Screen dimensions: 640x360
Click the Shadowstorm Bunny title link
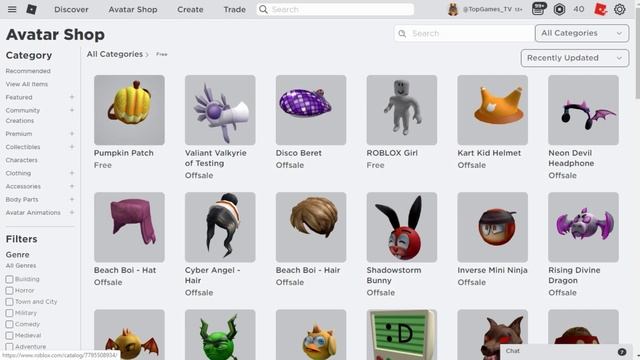click(394, 276)
